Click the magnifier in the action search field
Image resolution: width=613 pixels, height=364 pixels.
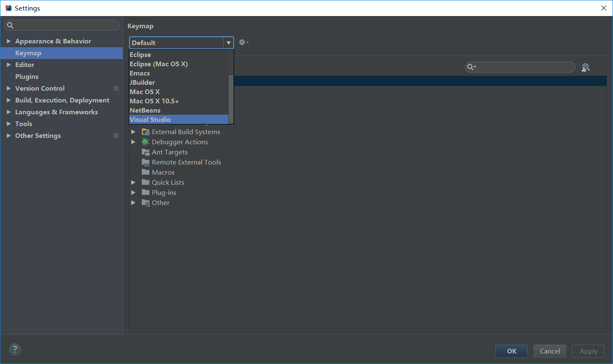pyautogui.click(x=471, y=67)
